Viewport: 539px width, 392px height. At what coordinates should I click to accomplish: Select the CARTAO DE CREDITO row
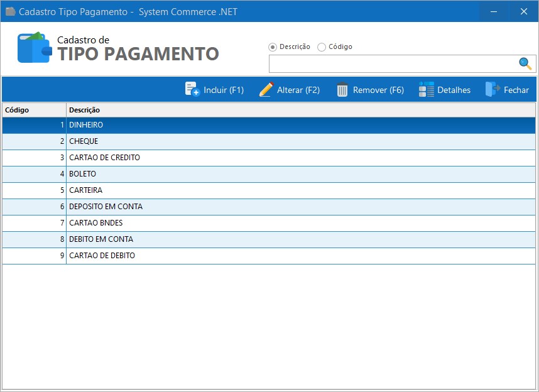coord(188,158)
